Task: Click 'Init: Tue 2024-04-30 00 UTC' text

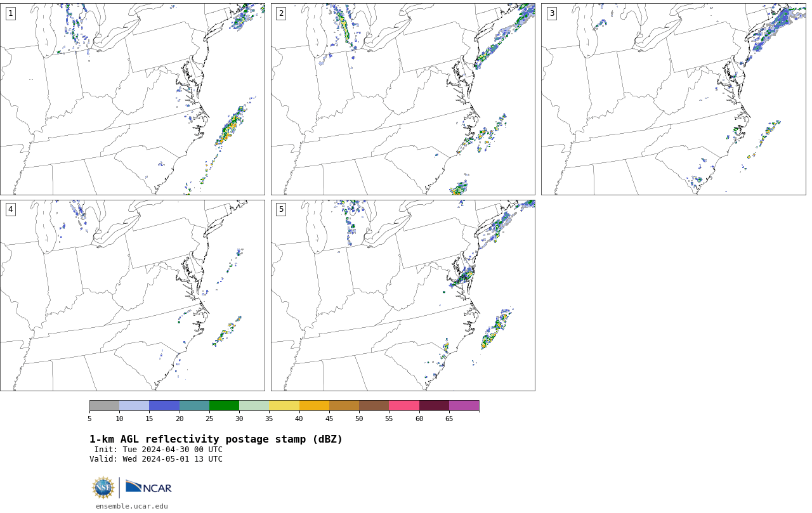Action: [x=159, y=450]
